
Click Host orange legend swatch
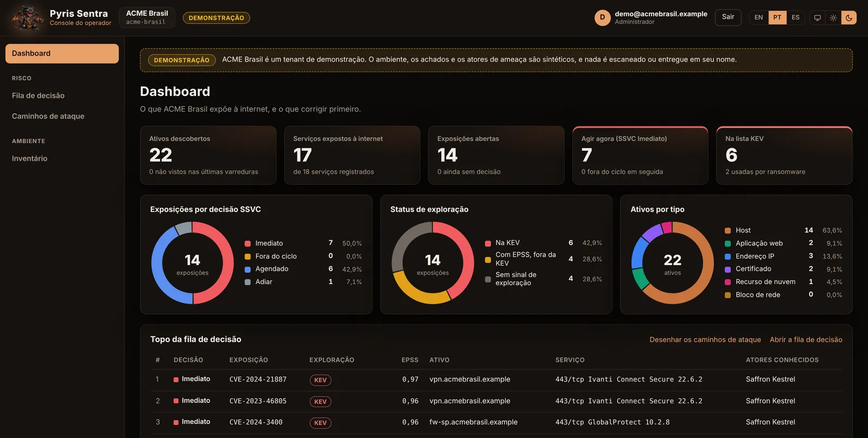(728, 231)
